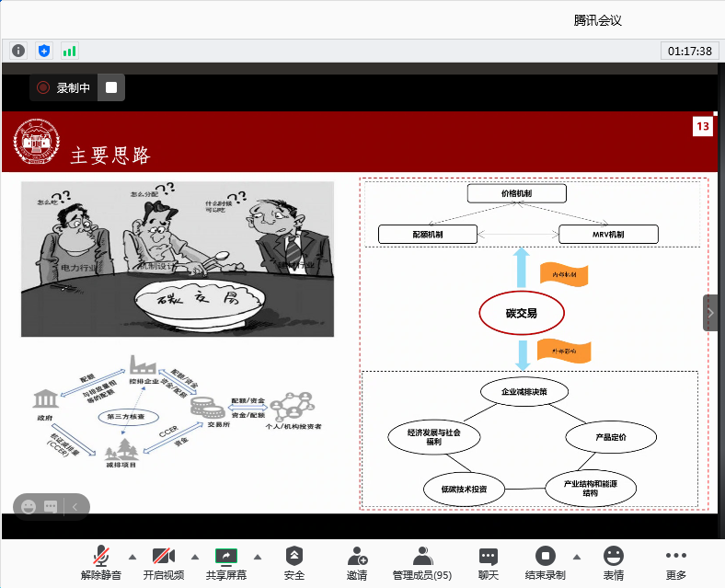
Task: Click the blue security shield icon
Action: (44, 51)
